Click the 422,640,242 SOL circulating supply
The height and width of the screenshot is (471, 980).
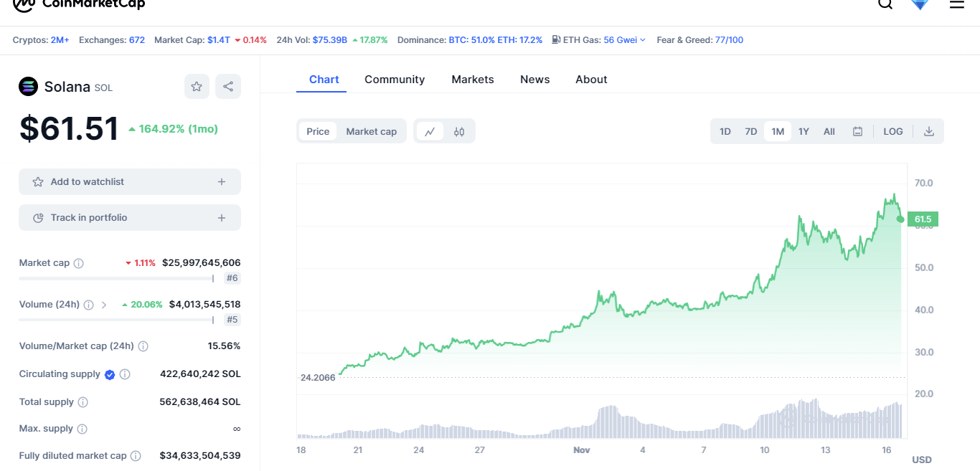pos(200,374)
